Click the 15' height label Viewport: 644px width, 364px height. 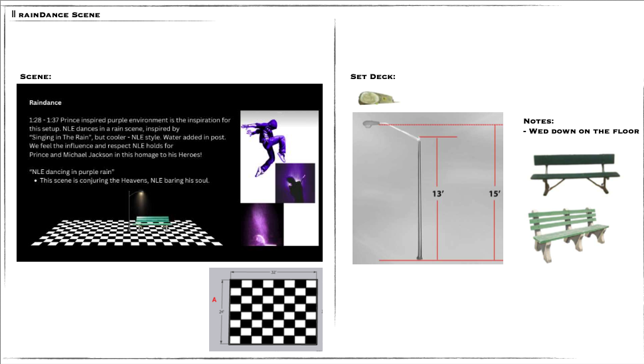[495, 193]
